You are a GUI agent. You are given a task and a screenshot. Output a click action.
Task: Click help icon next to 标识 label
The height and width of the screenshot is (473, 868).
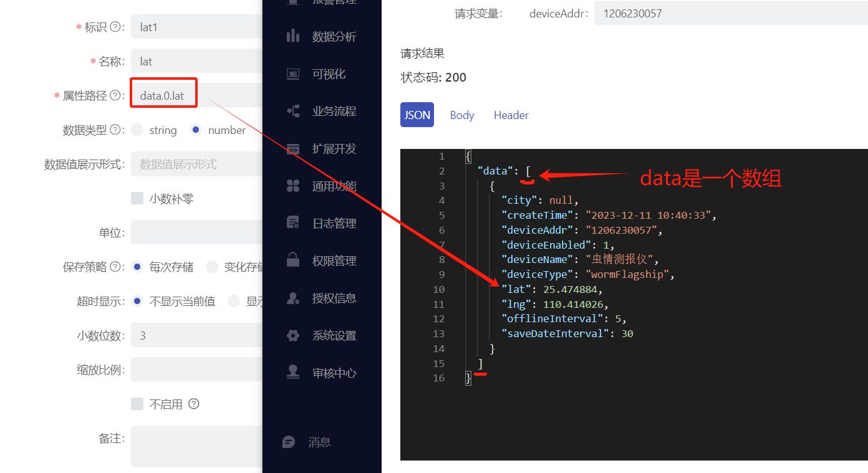point(115,27)
